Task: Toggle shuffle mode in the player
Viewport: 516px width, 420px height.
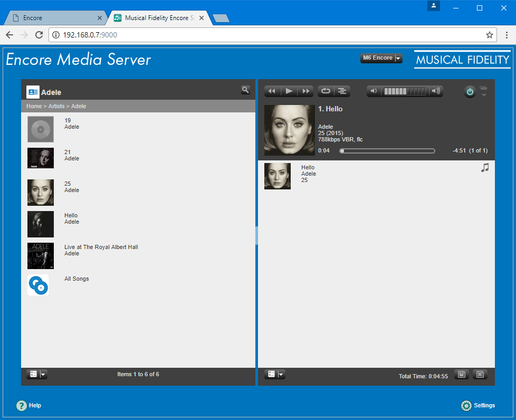Action: pos(342,91)
